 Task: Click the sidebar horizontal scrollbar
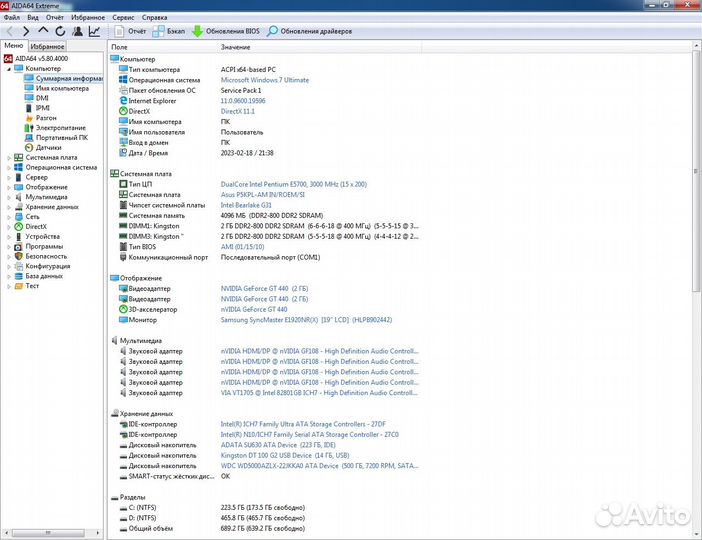[x=48, y=533]
